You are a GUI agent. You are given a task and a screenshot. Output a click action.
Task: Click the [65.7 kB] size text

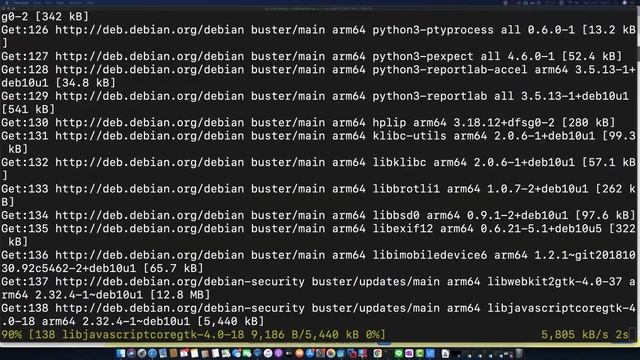pyautogui.click(x=173, y=268)
